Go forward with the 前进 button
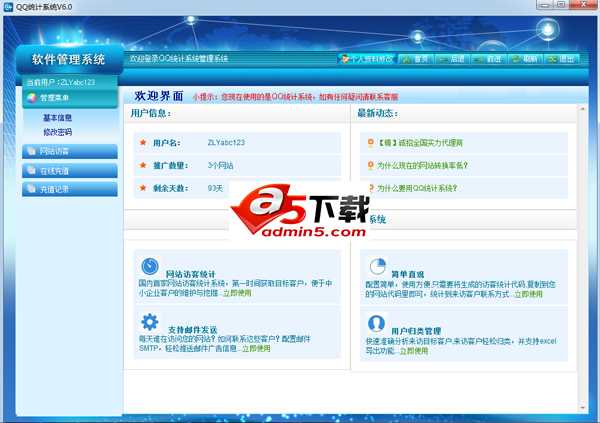This screenshot has height=423, width=600. [489, 59]
